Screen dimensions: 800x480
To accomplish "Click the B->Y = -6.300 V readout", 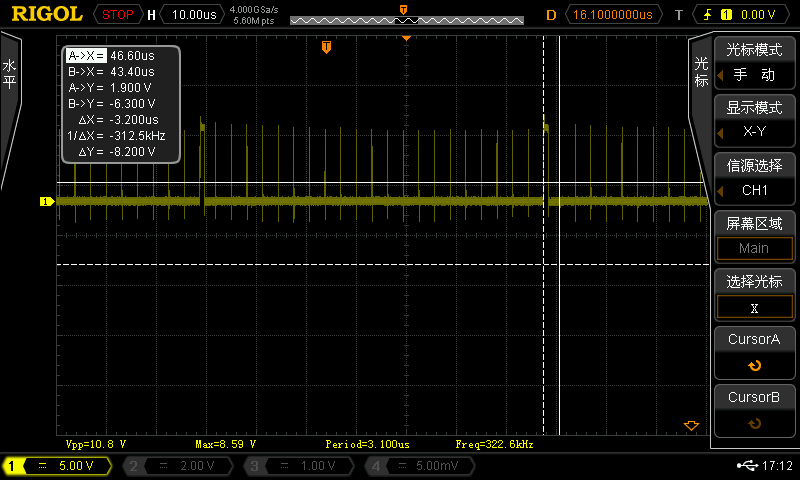I will [x=112, y=104].
